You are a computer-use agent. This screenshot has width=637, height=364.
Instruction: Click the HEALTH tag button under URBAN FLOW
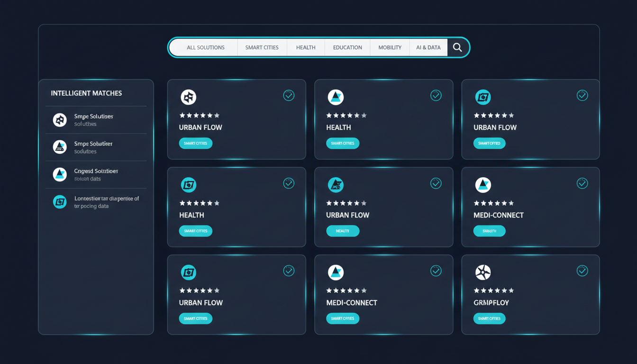pyautogui.click(x=343, y=231)
